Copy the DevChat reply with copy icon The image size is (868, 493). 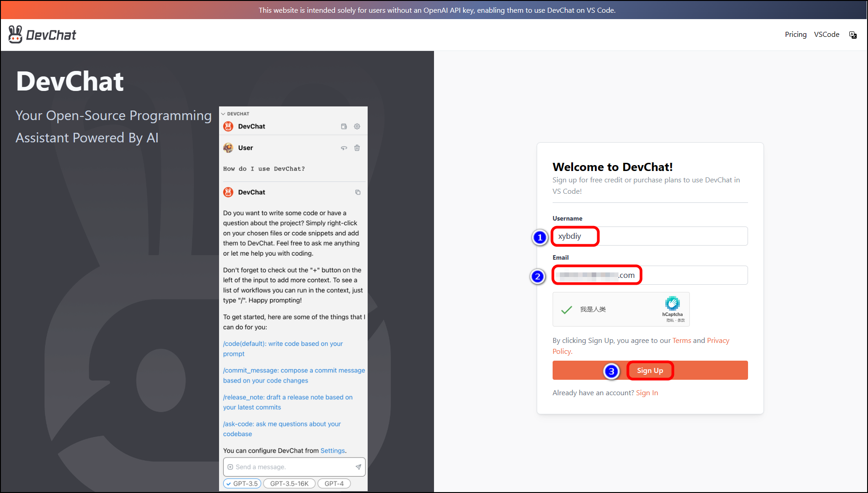pyautogui.click(x=358, y=192)
